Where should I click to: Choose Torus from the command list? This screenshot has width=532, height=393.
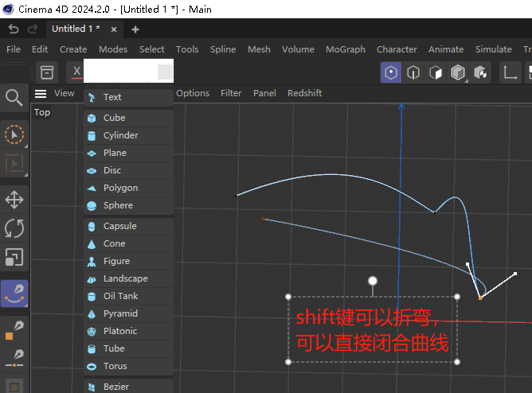(x=128, y=366)
